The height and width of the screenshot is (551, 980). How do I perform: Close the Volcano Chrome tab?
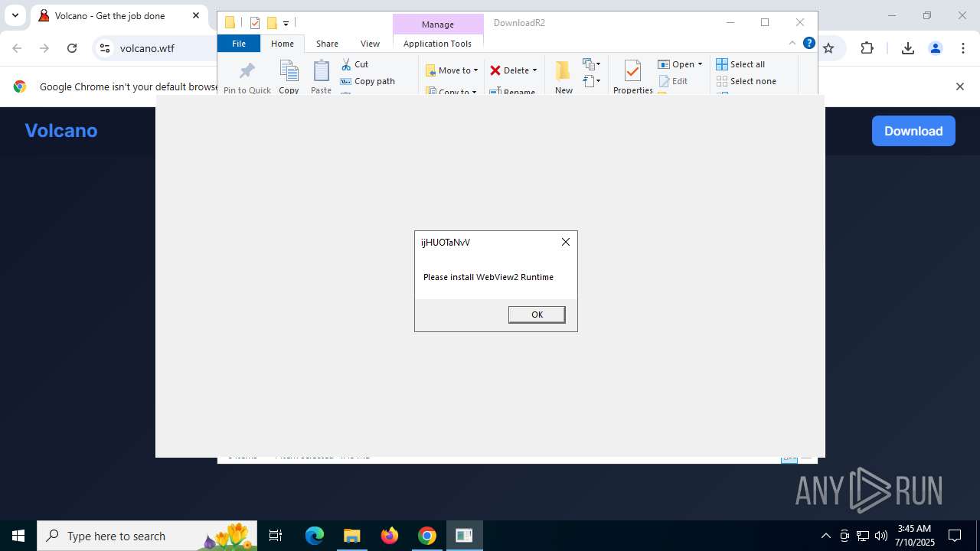pos(196,15)
